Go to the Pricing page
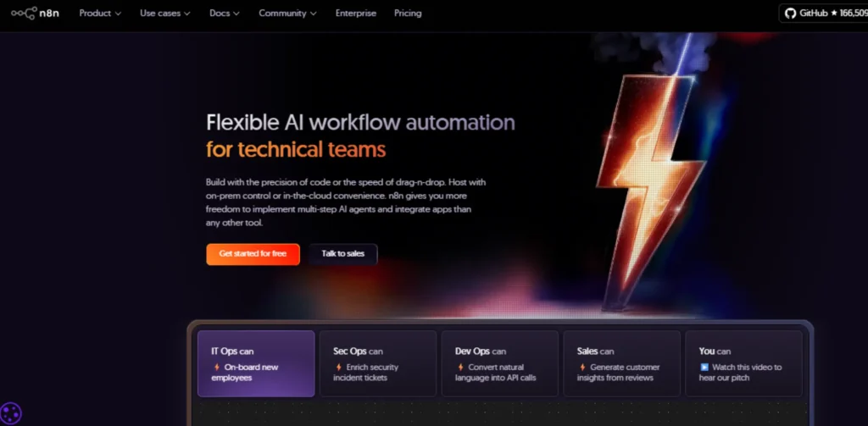Screen dimensions: 868x426 408,14
